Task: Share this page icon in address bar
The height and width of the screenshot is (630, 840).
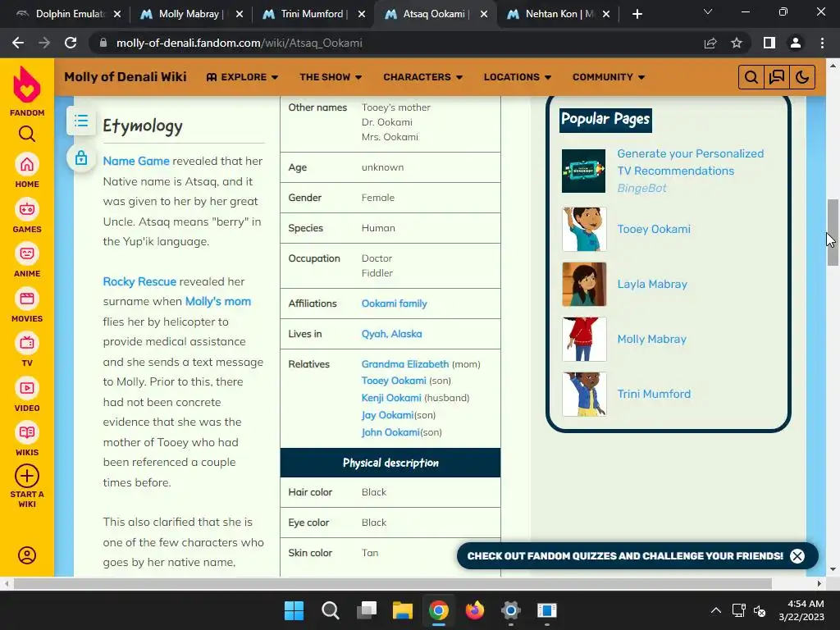Action: [x=710, y=43]
